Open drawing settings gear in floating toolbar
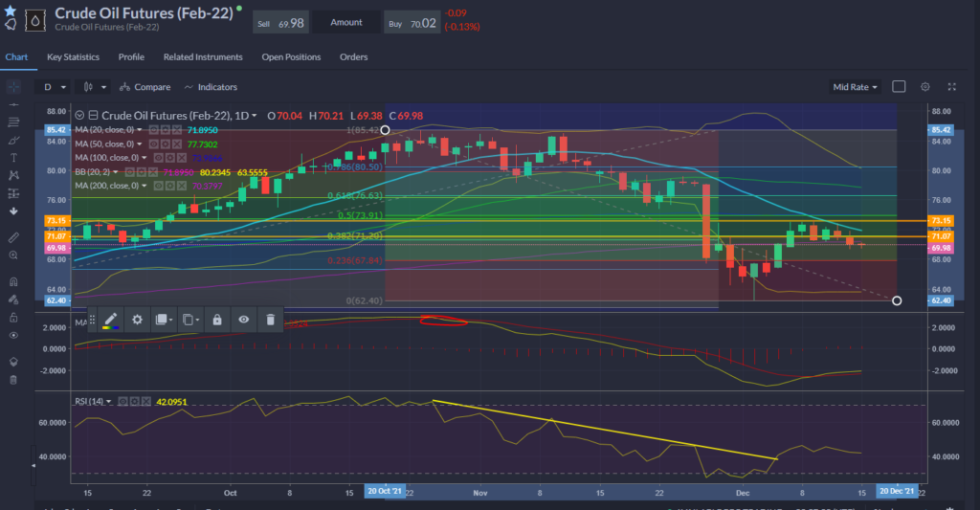 point(137,320)
